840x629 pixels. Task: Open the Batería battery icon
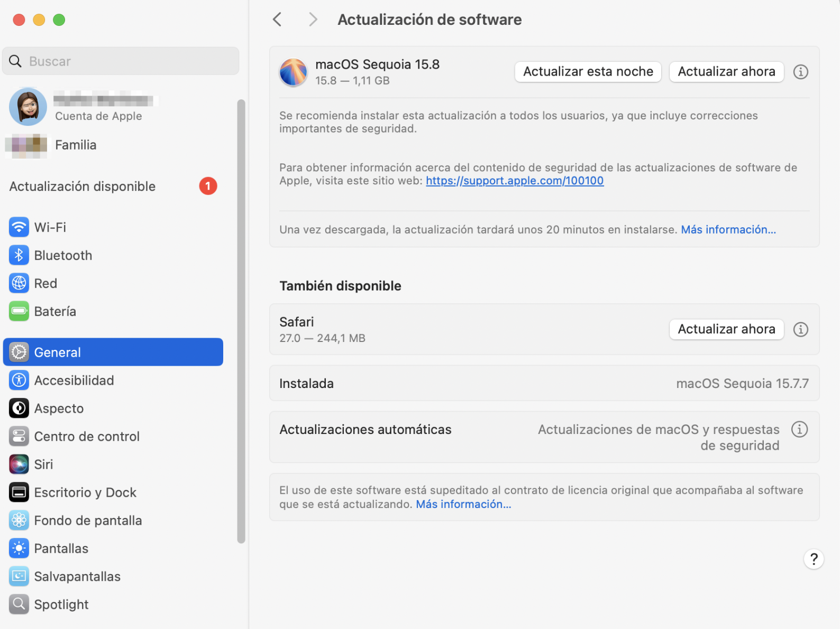[x=19, y=311]
